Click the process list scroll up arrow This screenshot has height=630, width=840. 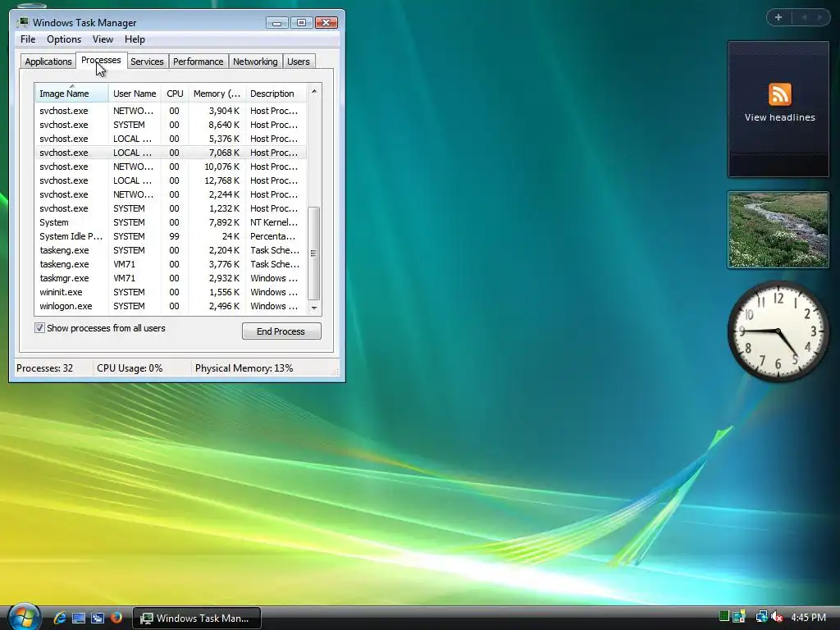[314, 92]
